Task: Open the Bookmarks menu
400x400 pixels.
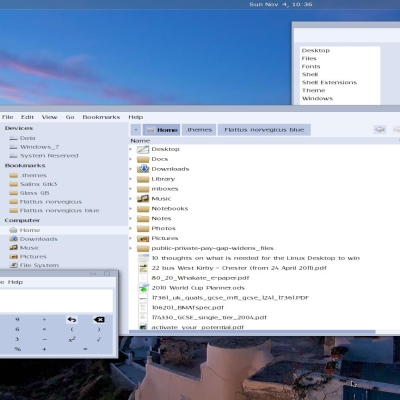Action: (x=101, y=117)
